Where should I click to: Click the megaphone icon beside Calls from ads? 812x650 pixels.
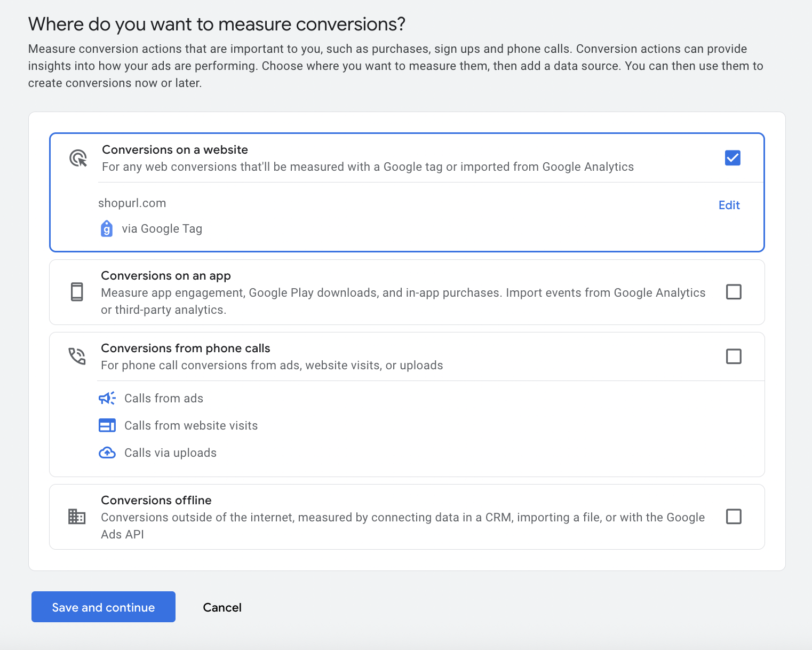(107, 398)
